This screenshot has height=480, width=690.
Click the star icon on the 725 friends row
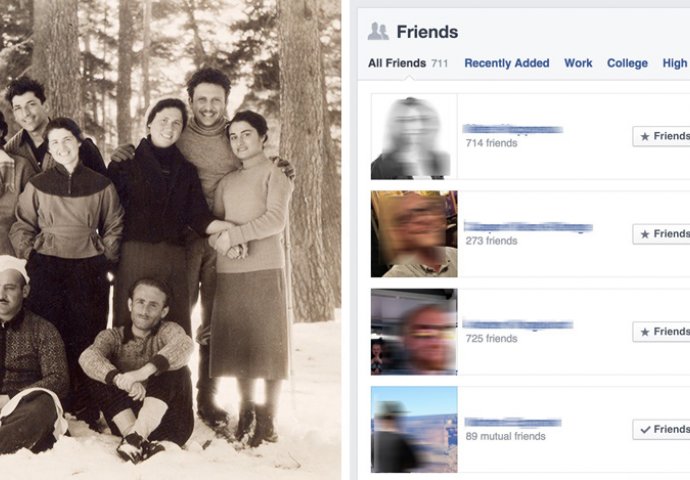(x=645, y=332)
